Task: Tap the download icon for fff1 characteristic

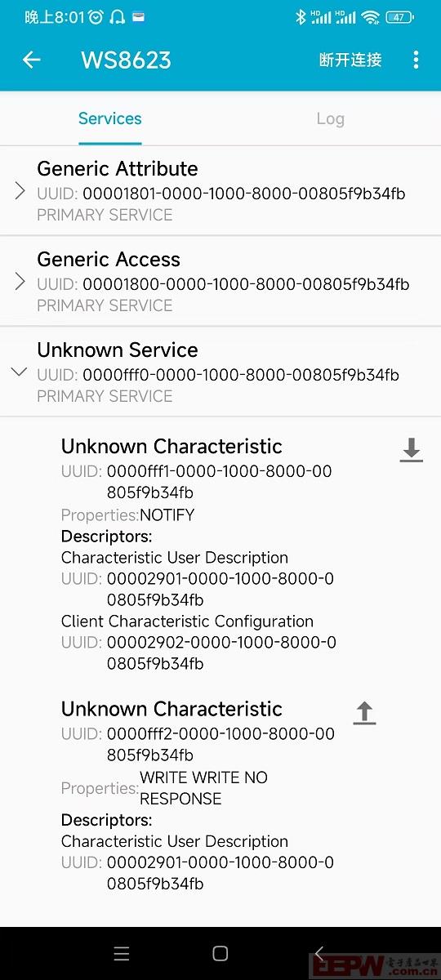Action: (x=411, y=450)
